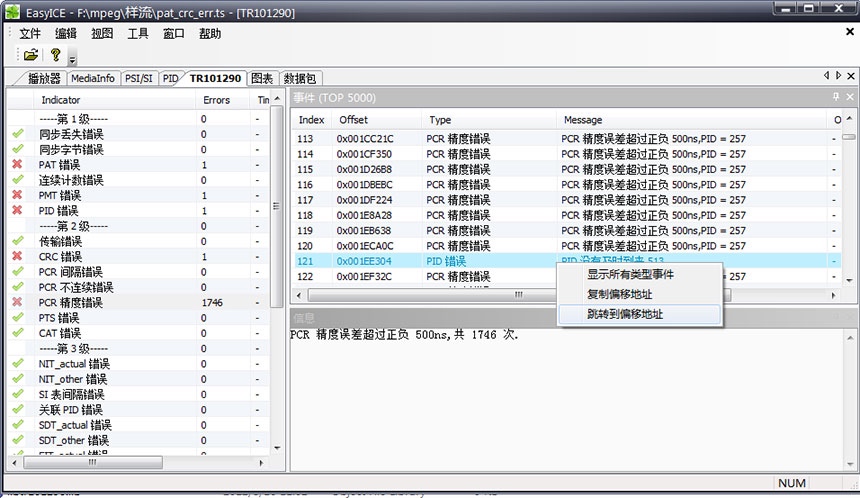Viewport: 860px width, 498px height.
Task: Pin the 事件 (TOP 5000) panel
Action: pyautogui.click(x=836, y=97)
